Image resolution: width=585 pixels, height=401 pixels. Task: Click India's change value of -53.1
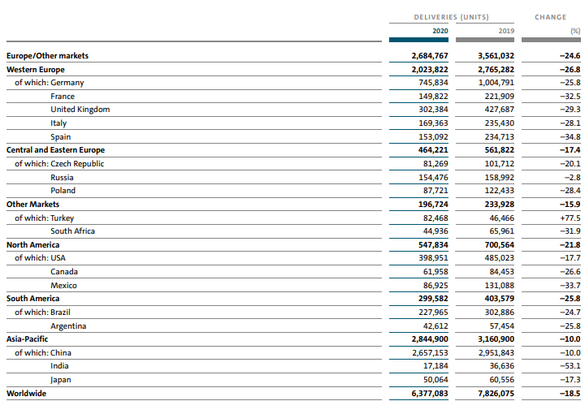click(x=570, y=366)
